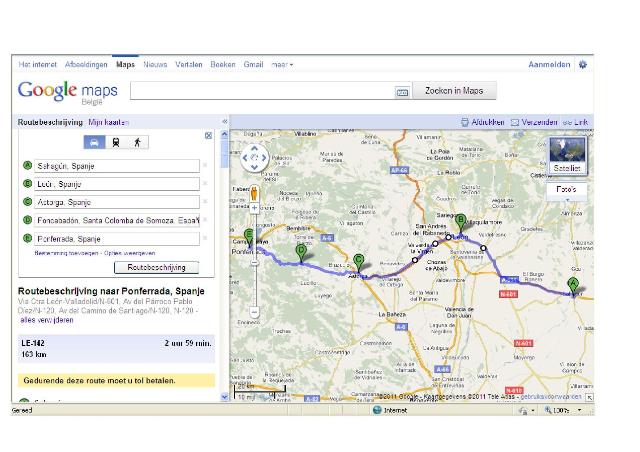The image size is (640, 452).
Task: Click the Link option above the map
Action: (x=576, y=122)
